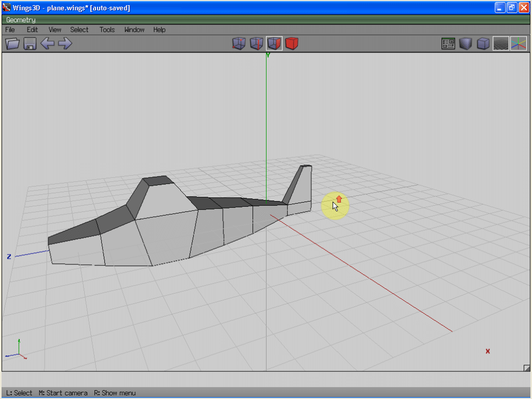Click the Open file folder icon
The width and height of the screenshot is (532, 399).
pyautogui.click(x=12, y=44)
